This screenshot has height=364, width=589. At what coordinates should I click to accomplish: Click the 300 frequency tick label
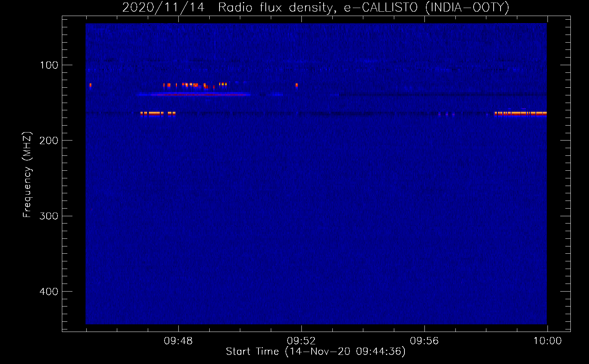pyautogui.click(x=49, y=216)
